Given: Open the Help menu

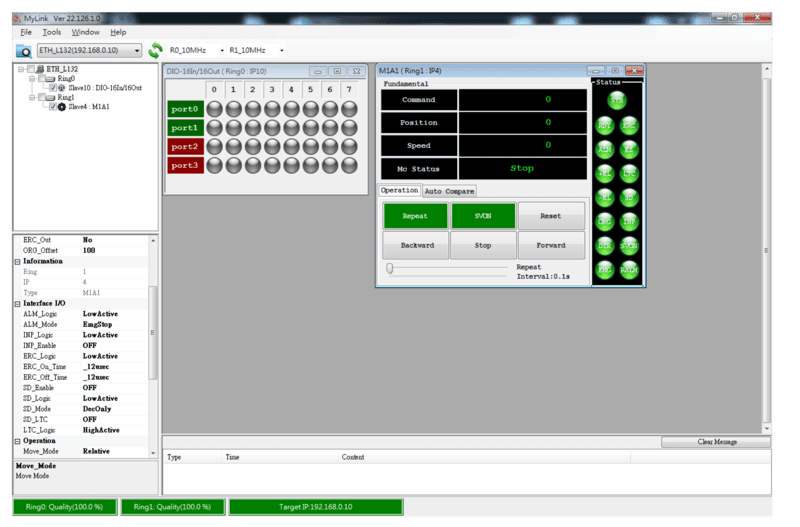Looking at the screenshot, I should (118, 32).
